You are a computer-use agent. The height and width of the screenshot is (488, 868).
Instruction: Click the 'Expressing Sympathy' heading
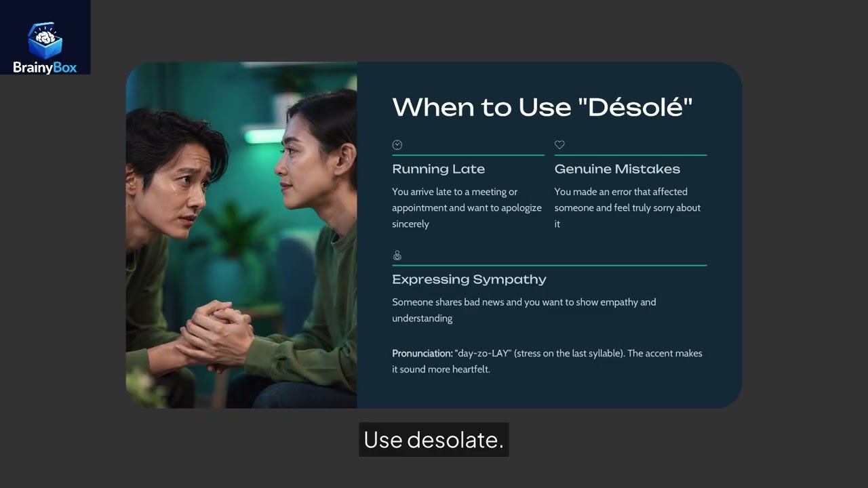(469, 279)
